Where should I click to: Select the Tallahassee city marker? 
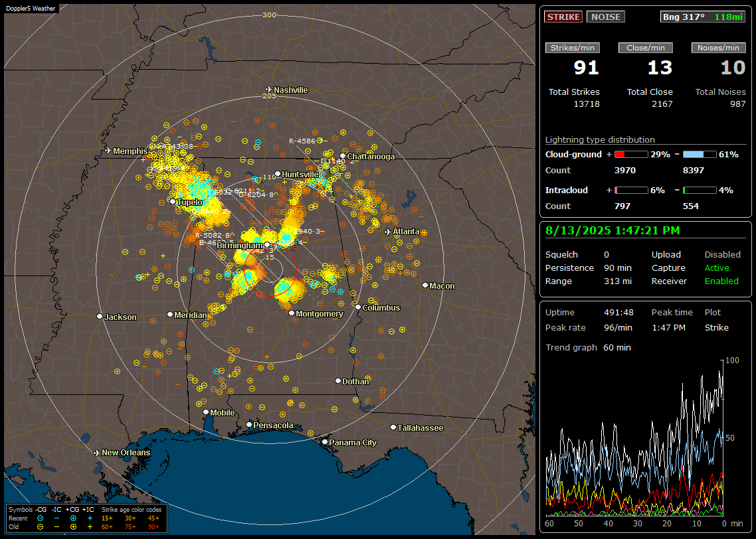tap(393, 427)
